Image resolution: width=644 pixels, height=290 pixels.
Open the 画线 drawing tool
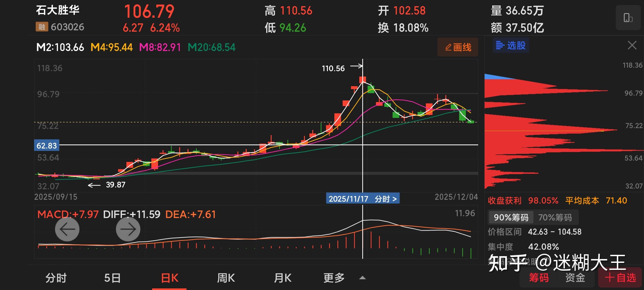(x=458, y=47)
